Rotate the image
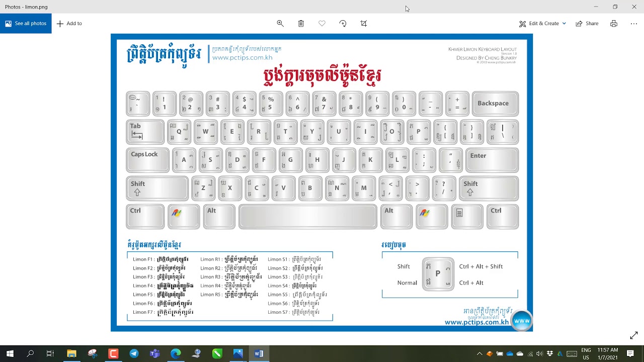The width and height of the screenshot is (644, 362). [x=343, y=24]
